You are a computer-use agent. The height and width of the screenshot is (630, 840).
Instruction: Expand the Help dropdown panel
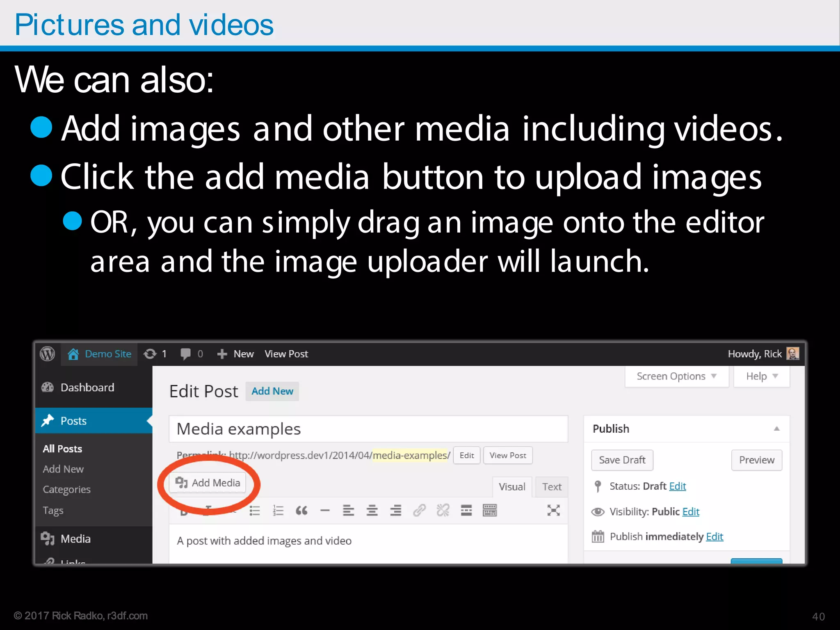point(762,376)
